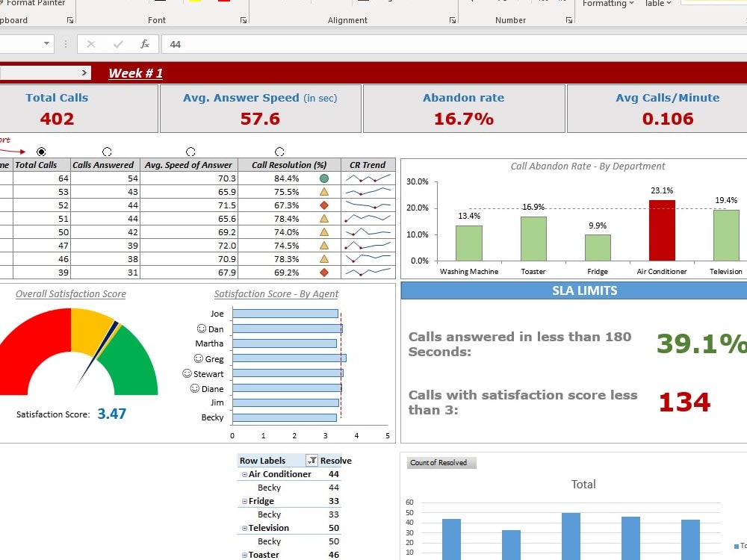Collapse the Fridge pivot group
Screen dimensions: 747x560
244,501
